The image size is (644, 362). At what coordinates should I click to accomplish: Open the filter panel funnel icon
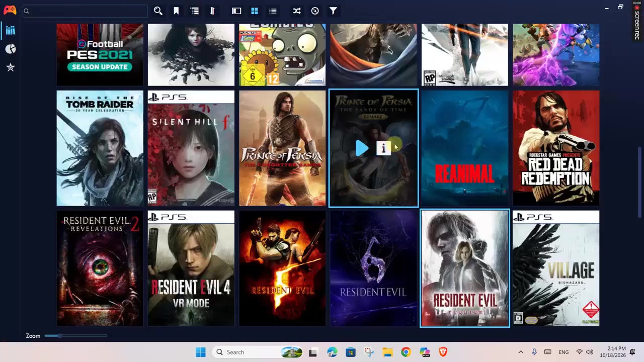[x=333, y=11]
